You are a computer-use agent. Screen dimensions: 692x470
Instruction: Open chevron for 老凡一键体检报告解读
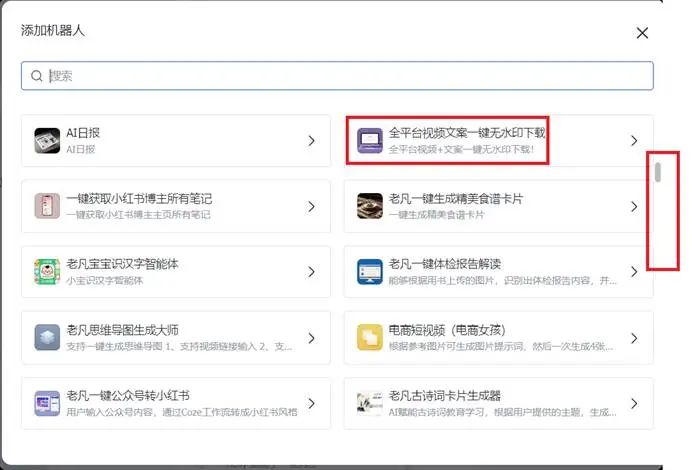[x=634, y=271]
